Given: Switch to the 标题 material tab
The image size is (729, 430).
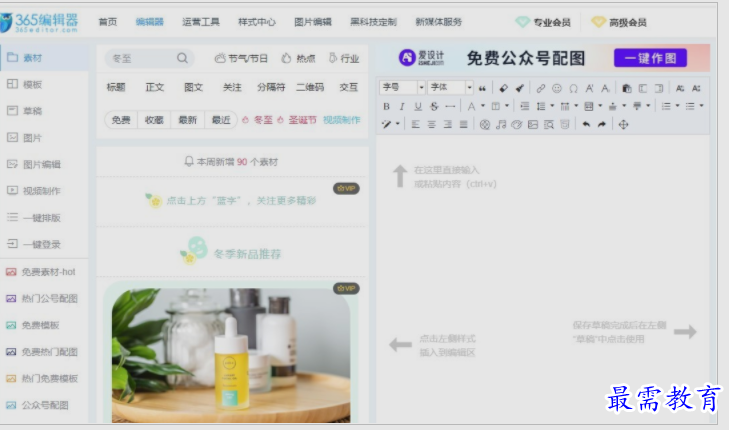Looking at the screenshot, I should 116,87.
